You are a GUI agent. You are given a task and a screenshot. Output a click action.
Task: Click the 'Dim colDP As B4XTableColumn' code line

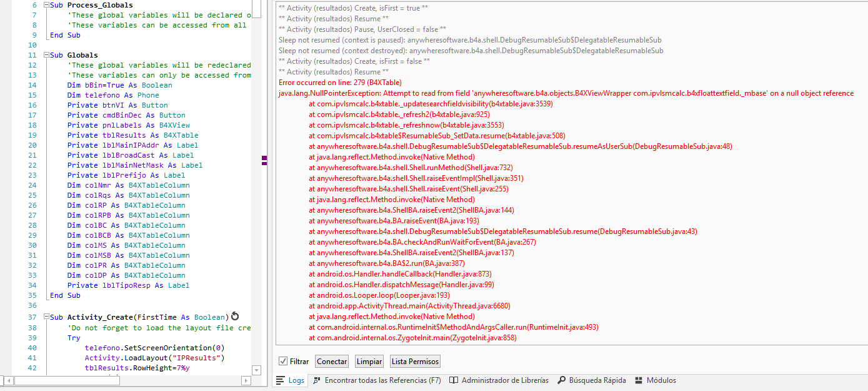click(126, 275)
